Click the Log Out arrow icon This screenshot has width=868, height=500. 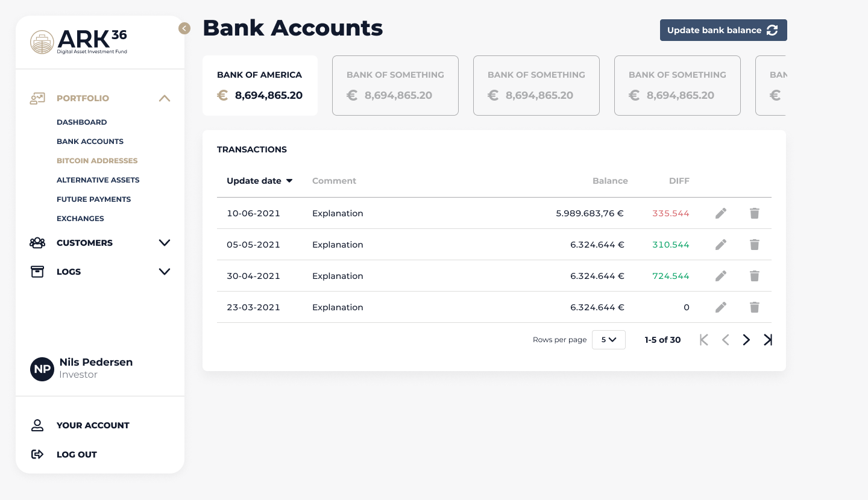pyautogui.click(x=37, y=454)
